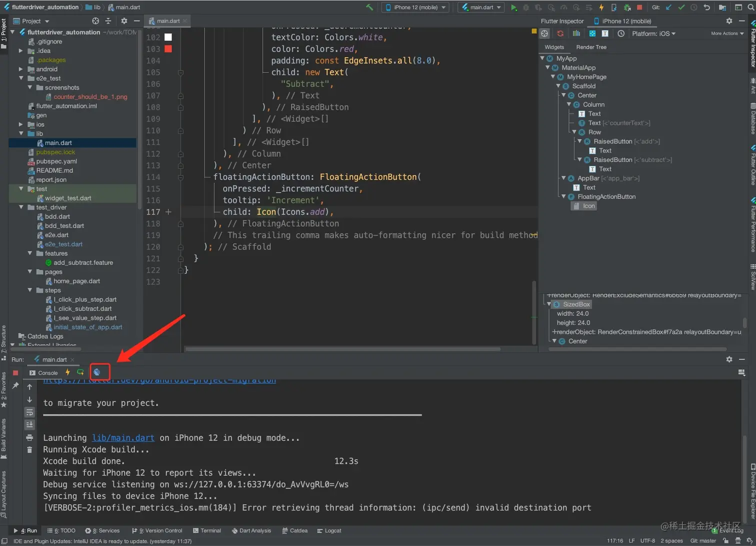The width and height of the screenshot is (756, 546).
Task: Toggle Soft-Wrap in the console sidebar
Action: pos(29,412)
